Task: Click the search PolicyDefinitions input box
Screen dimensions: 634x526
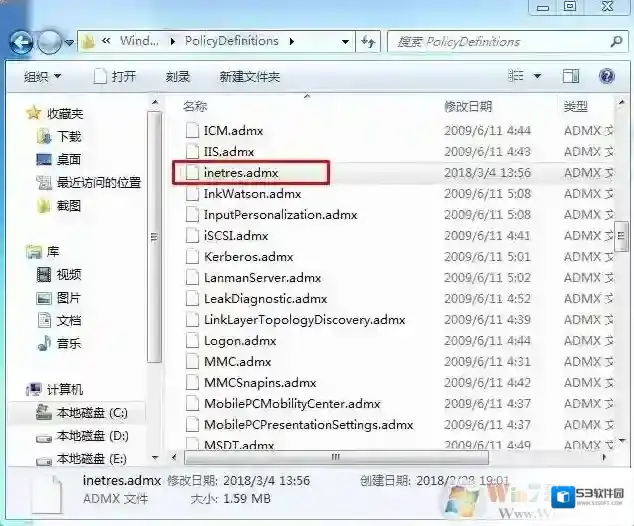Action: point(500,42)
